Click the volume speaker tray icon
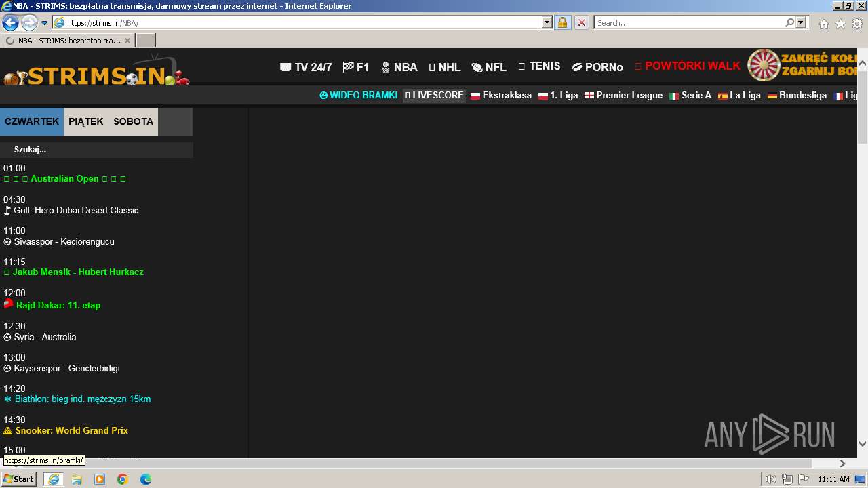Screen dimensions: 868x488 pos(771,479)
